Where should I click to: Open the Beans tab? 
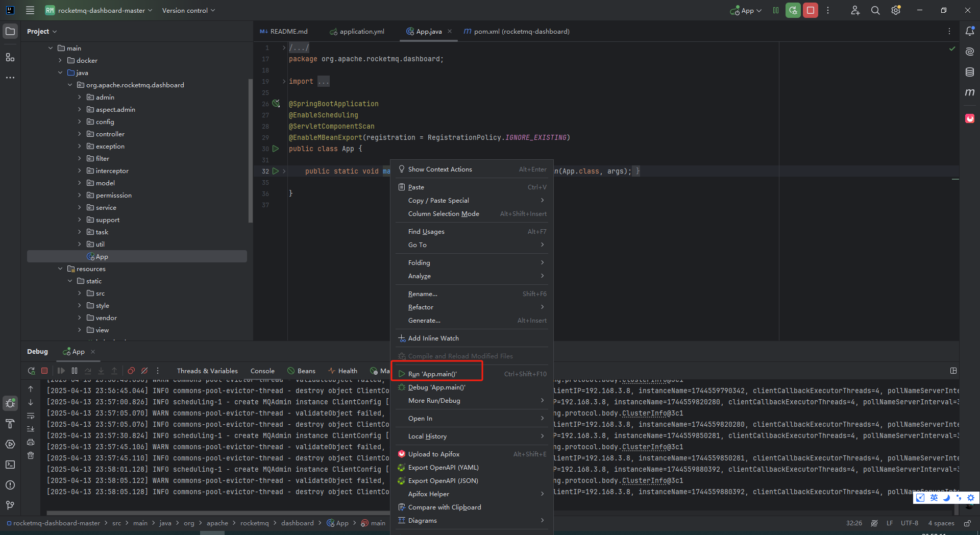301,371
